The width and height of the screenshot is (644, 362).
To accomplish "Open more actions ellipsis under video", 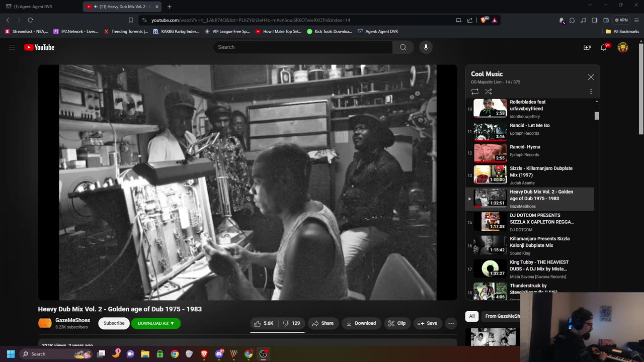I will click(x=451, y=323).
